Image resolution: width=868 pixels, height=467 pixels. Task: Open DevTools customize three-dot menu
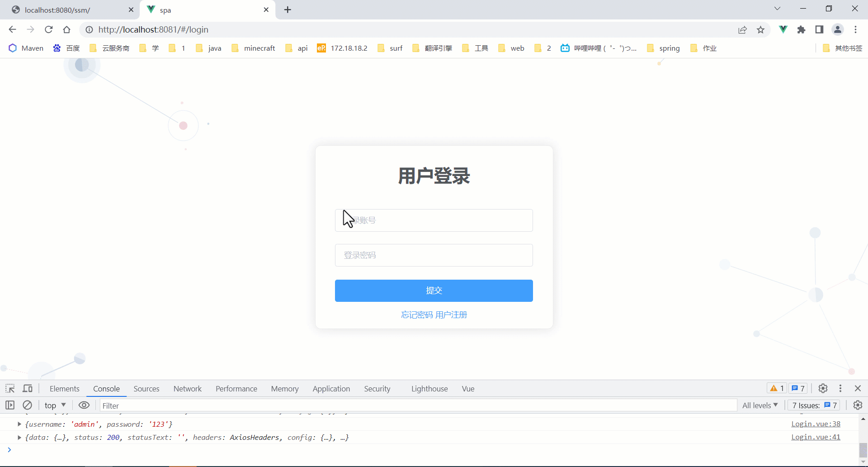(840, 388)
